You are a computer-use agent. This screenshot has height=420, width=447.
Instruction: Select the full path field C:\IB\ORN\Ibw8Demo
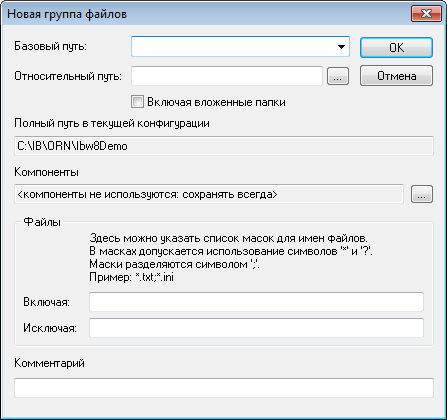tap(224, 146)
